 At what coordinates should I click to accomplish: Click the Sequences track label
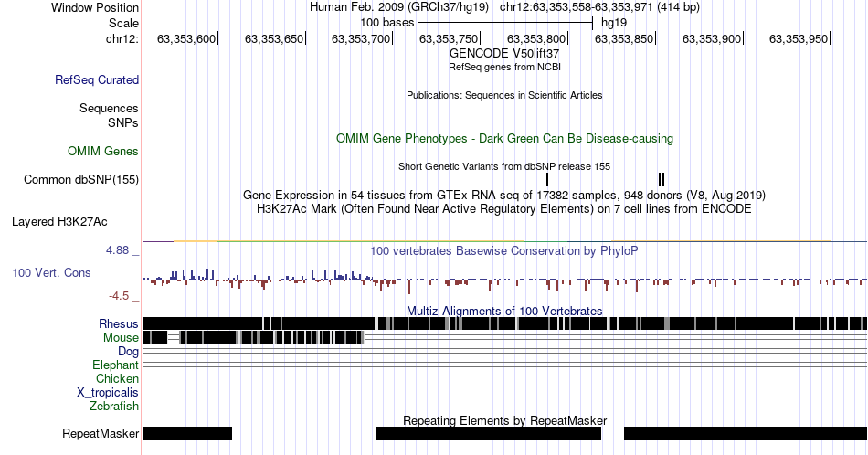(109, 108)
